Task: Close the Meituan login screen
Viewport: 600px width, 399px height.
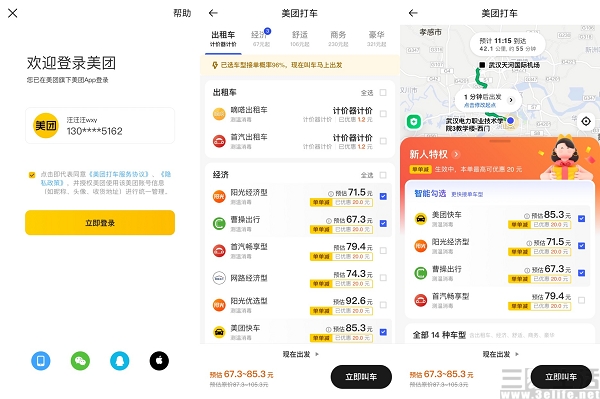Action: click(x=13, y=13)
